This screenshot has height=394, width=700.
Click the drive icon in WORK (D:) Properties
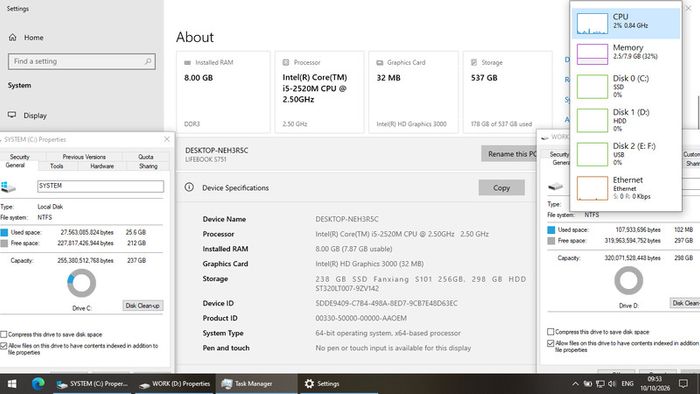click(x=555, y=186)
